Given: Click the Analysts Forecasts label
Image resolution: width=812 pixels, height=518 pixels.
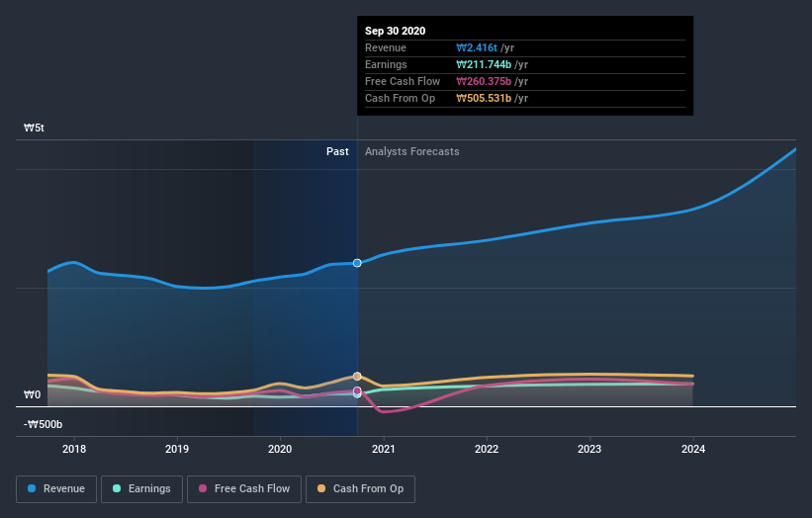Looking at the screenshot, I should [x=412, y=151].
